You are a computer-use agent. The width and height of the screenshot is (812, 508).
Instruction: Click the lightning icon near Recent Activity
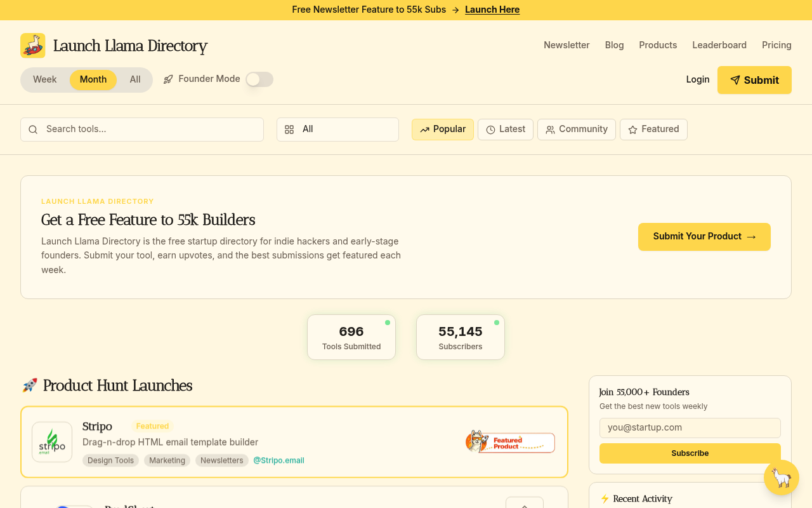pyautogui.click(x=605, y=499)
